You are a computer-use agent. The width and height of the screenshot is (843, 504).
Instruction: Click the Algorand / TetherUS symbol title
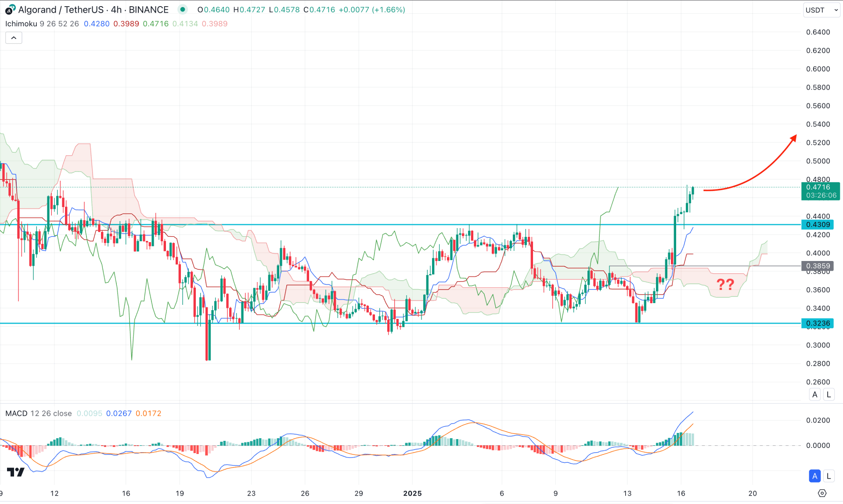[x=93, y=10]
